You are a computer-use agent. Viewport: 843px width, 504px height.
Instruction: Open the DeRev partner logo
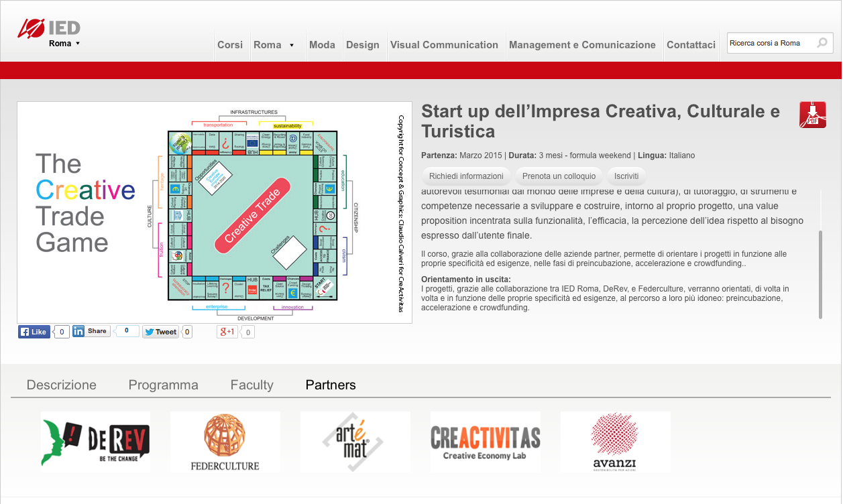tap(95, 442)
